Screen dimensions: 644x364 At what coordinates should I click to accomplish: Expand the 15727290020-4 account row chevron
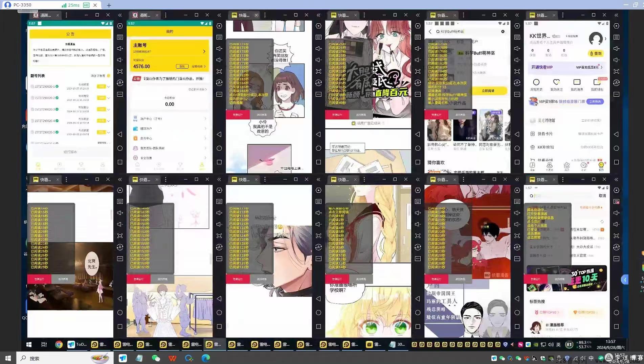[109, 121]
